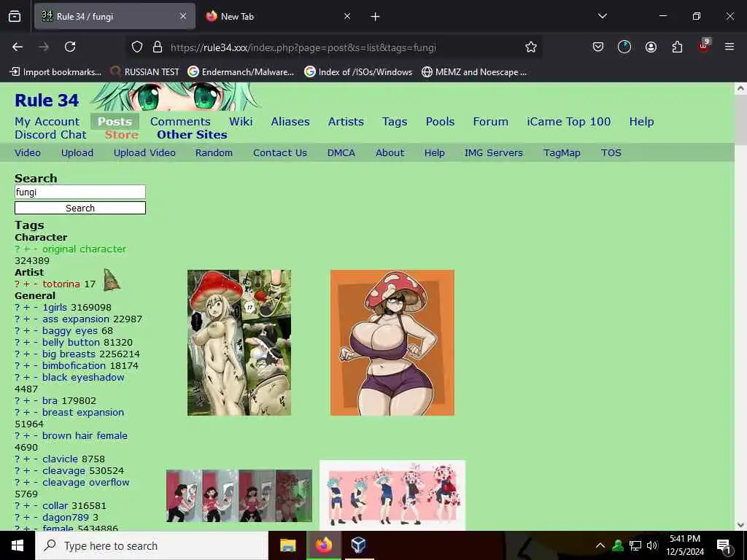Screen dimensions: 747x560
Task: Go back one page
Action: click(18, 47)
